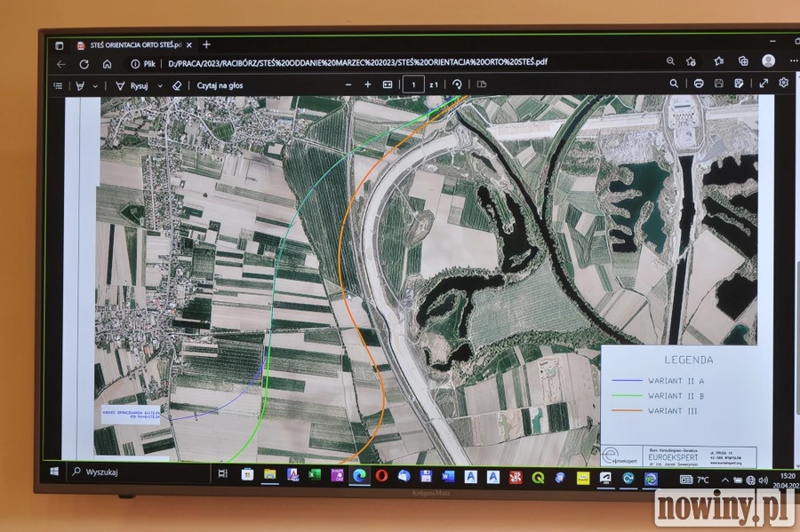Screen dimensions: 800x532
Task: Select the highlight tool
Action: point(80,85)
